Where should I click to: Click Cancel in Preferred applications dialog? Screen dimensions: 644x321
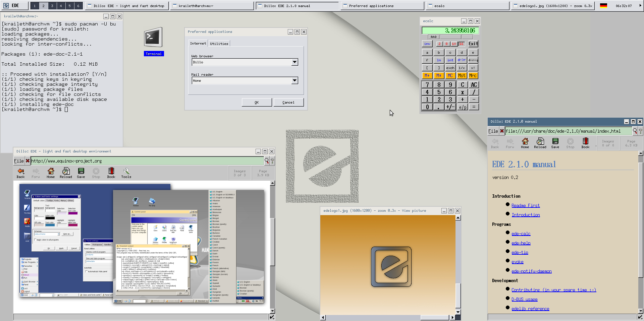[288, 103]
